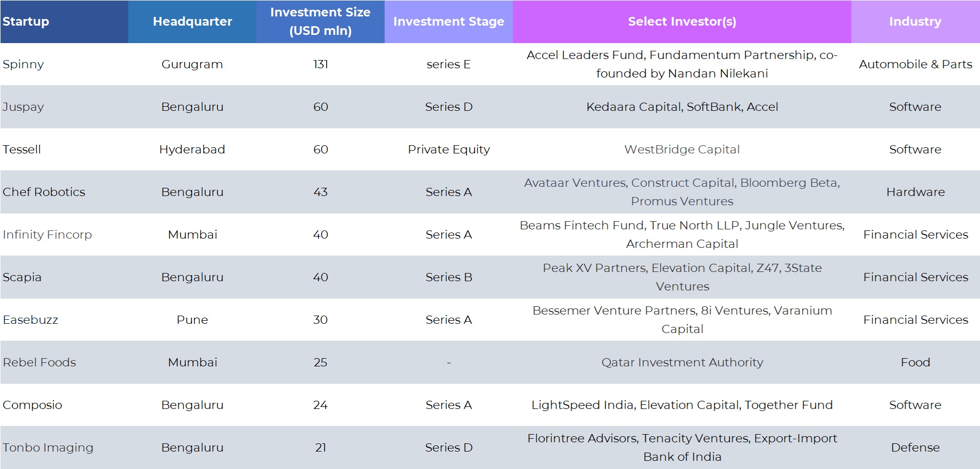The height and width of the screenshot is (469, 980).
Task: Click the Industry column header
Action: [x=915, y=22]
